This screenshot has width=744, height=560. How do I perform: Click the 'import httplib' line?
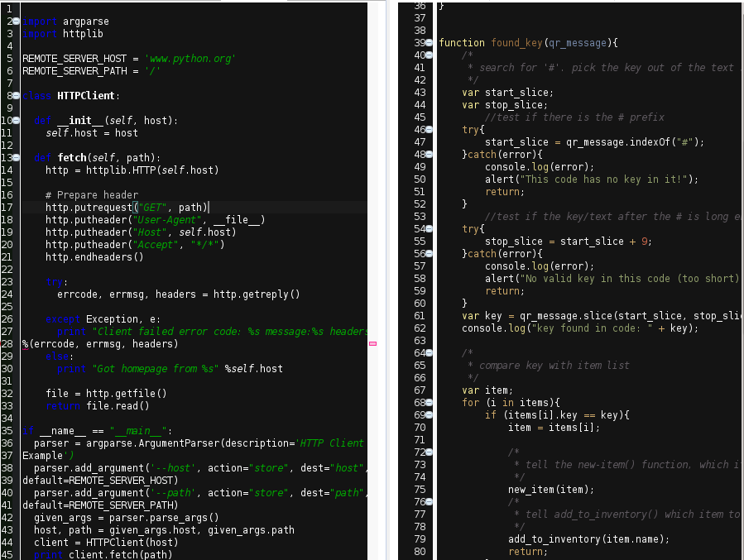pos(63,34)
